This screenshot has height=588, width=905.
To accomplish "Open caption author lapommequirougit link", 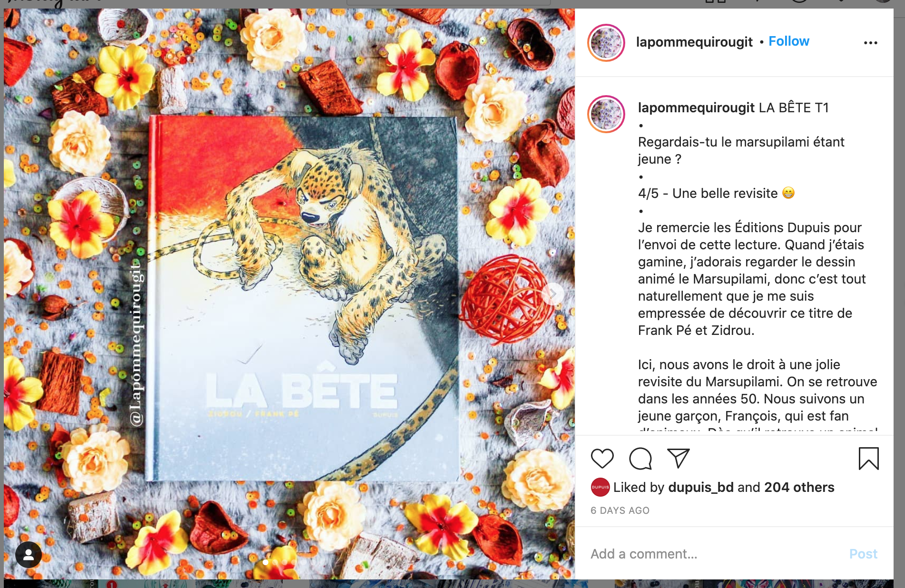I will pyautogui.click(x=696, y=108).
